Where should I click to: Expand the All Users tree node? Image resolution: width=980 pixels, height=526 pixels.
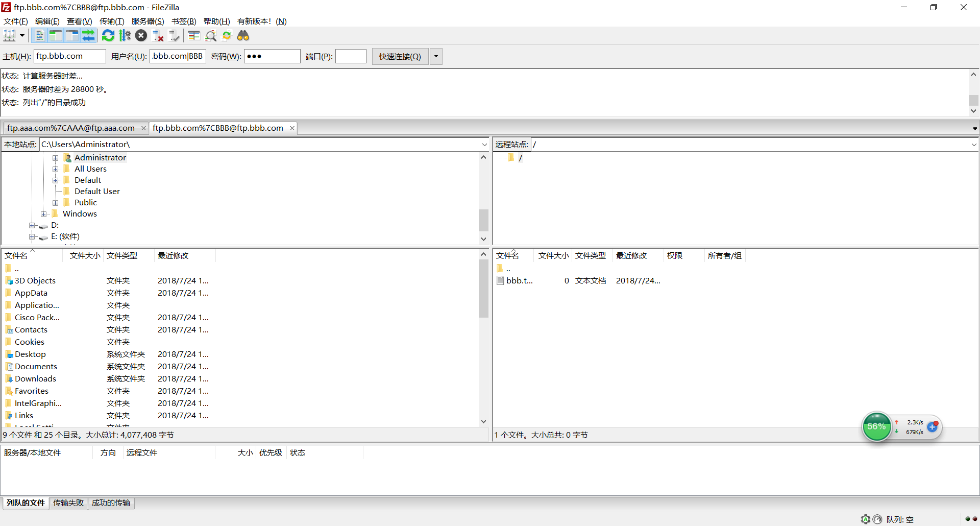pyautogui.click(x=56, y=169)
